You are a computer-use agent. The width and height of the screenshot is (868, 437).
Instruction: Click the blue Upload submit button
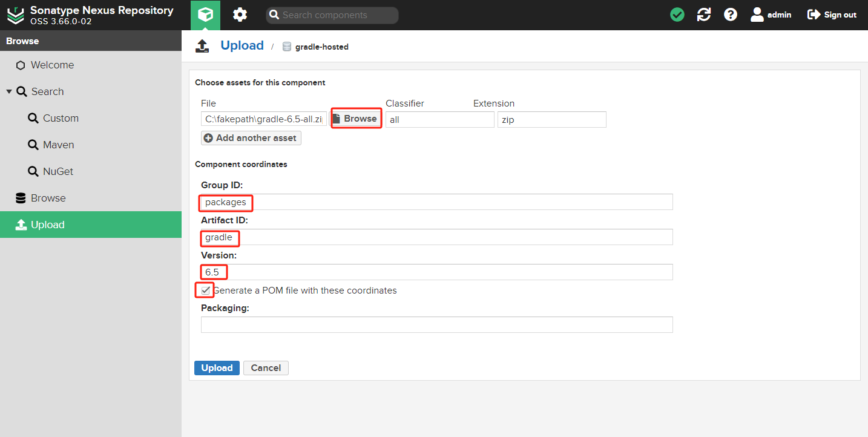pyautogui.click(x=217, y=368)
